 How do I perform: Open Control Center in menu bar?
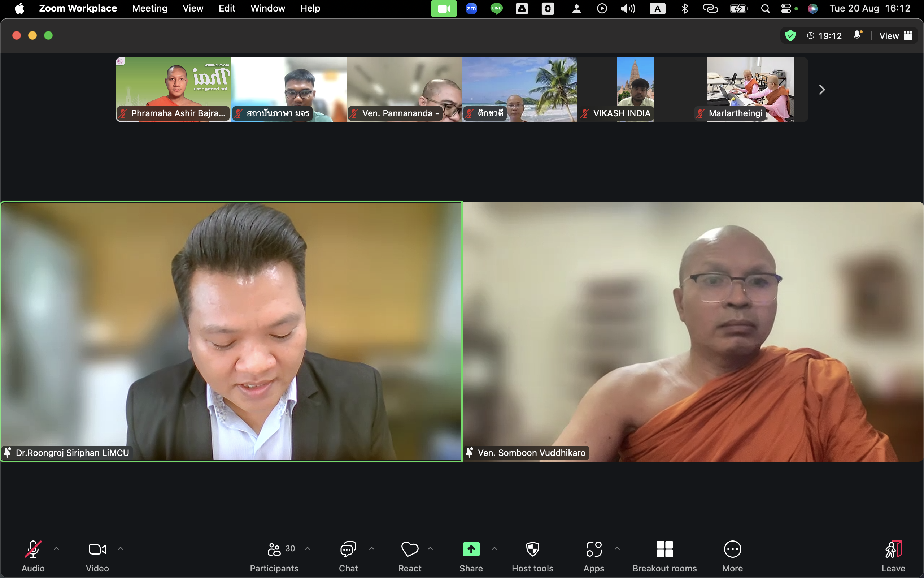tap(786, 8)
